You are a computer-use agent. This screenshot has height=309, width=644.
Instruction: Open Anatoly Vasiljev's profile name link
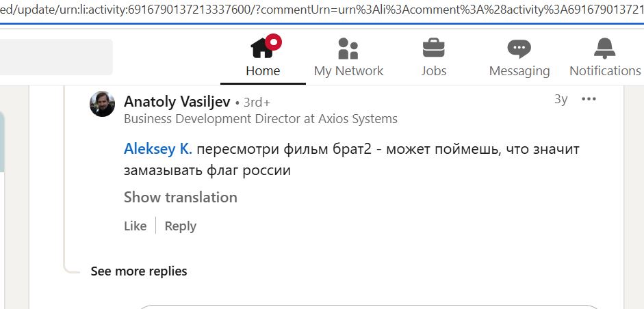point(177,101)
